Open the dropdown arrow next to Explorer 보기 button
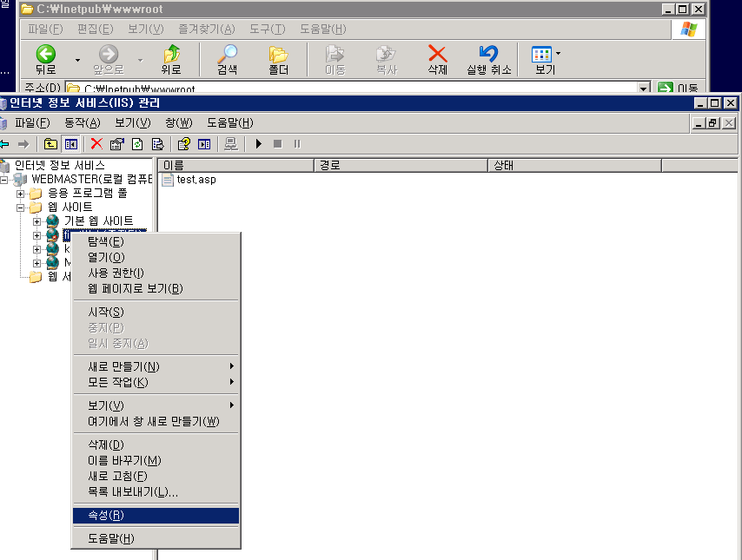742x560 pixels. [x=559, y=54]
